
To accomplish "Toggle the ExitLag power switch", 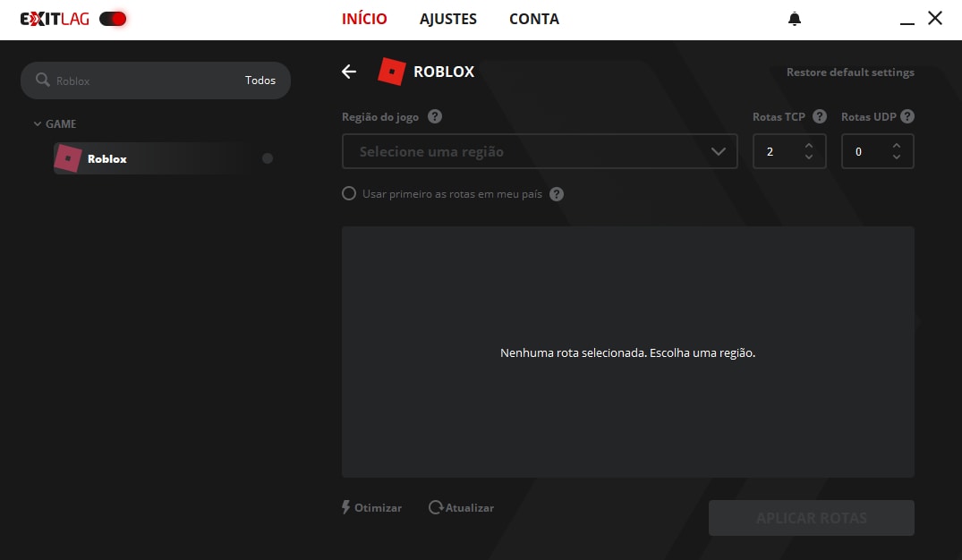I will (x=113, y=19).
